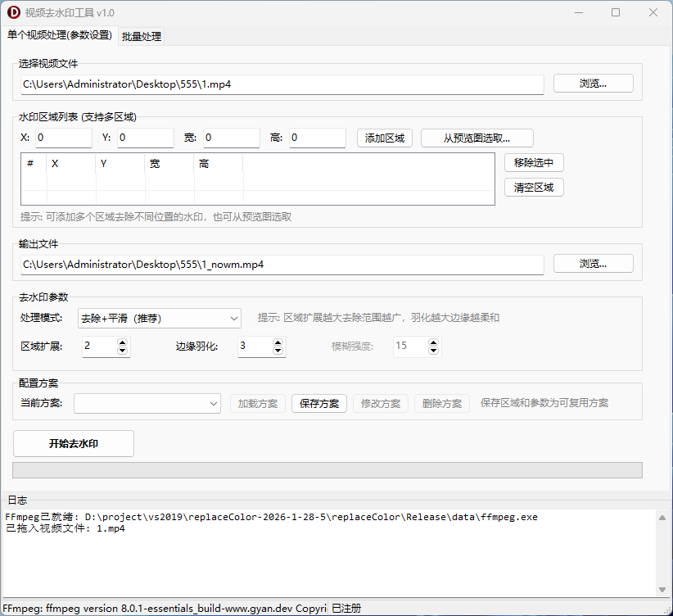
Task: Click the red D app icon in title bar
Action: [x=13, y=12]
